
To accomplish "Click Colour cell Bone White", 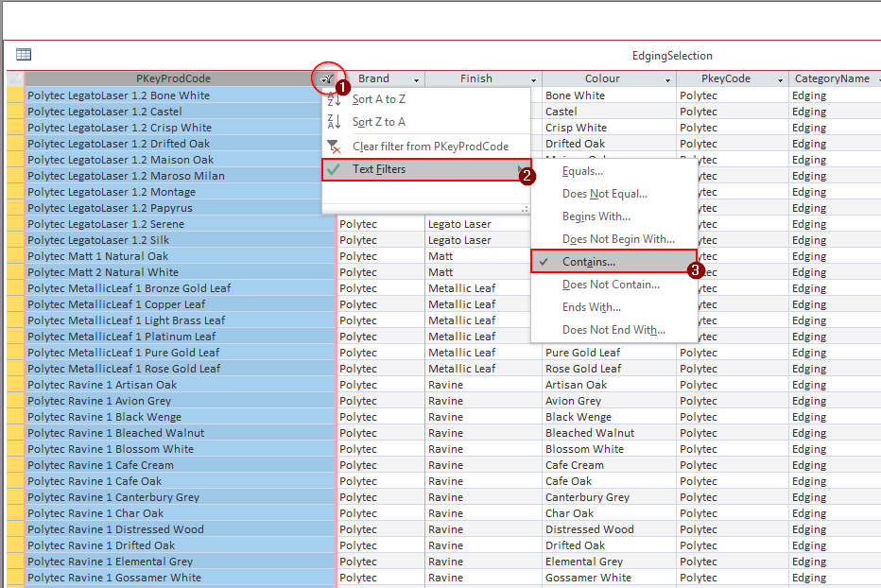I will coord(609,95).
